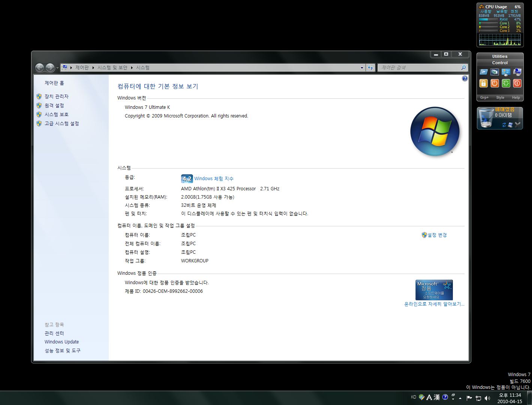Open 온라인으로 자세히 알아보기 link
Image resolution: width=532 pixels, height=405 pixels.
coord(434,304)
